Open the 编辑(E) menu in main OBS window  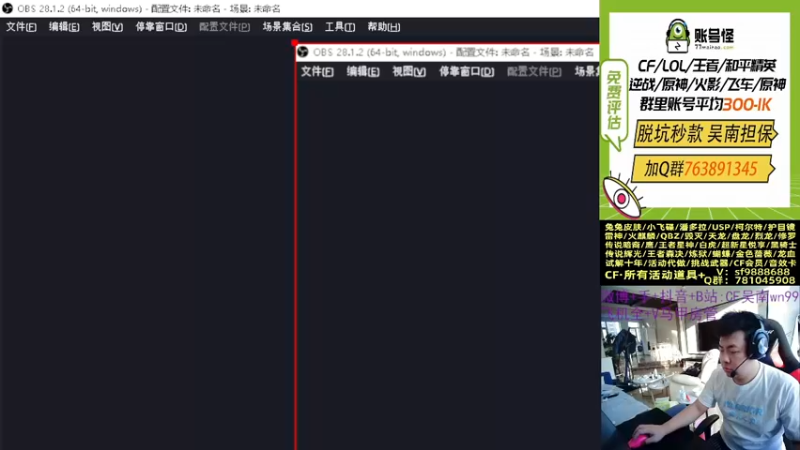tap(64, 27)
